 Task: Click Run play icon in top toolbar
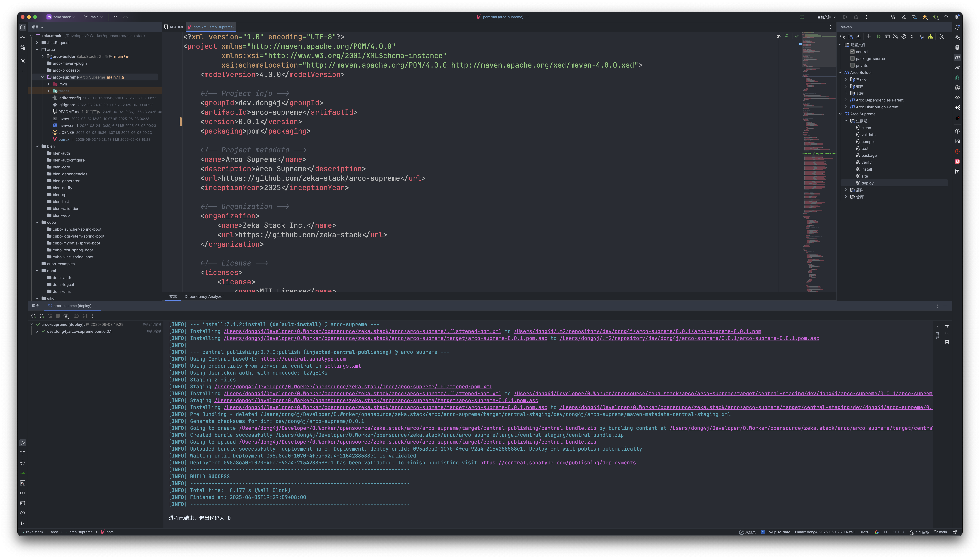click(845, 17)
